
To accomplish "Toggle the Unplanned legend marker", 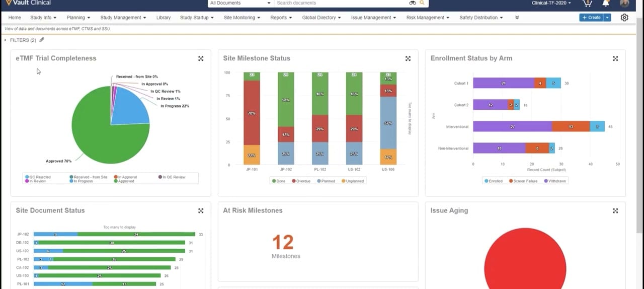I will click(x=344, y=181).
